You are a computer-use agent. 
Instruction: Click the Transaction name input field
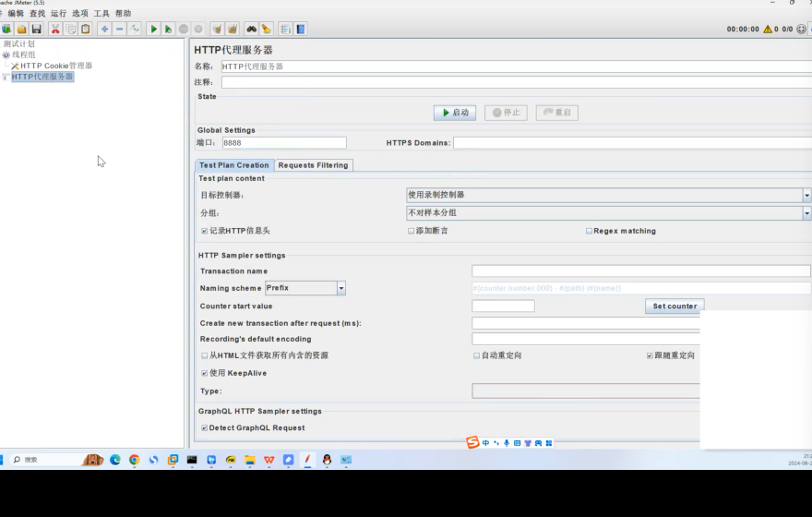(x=641, y=271)
